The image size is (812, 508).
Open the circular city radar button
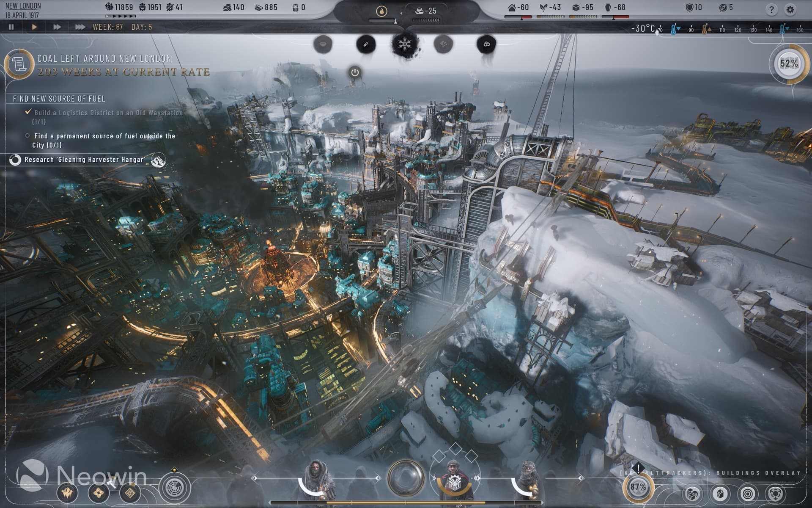(174, 488)
